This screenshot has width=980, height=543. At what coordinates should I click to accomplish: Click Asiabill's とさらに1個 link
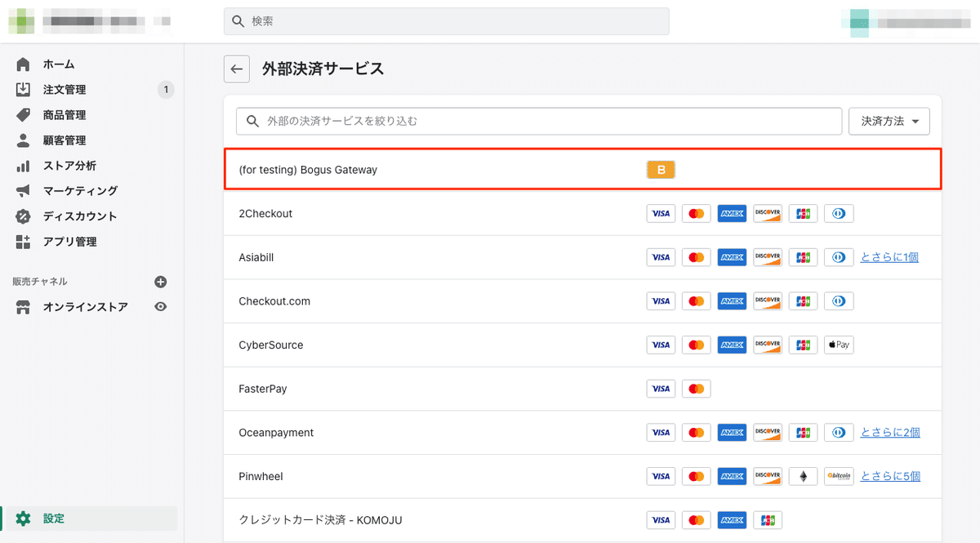[x=889, y=257]
